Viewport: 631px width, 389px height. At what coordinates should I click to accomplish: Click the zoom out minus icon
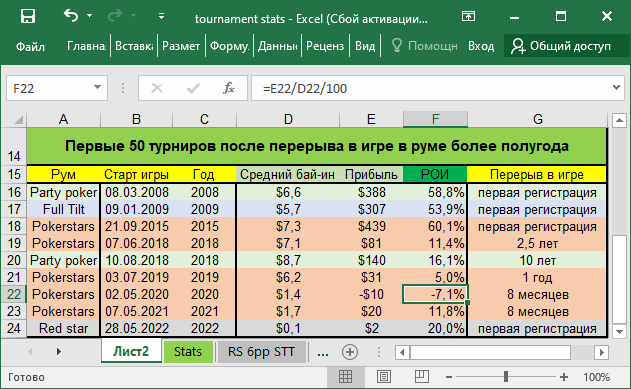[x=449, y=377]
